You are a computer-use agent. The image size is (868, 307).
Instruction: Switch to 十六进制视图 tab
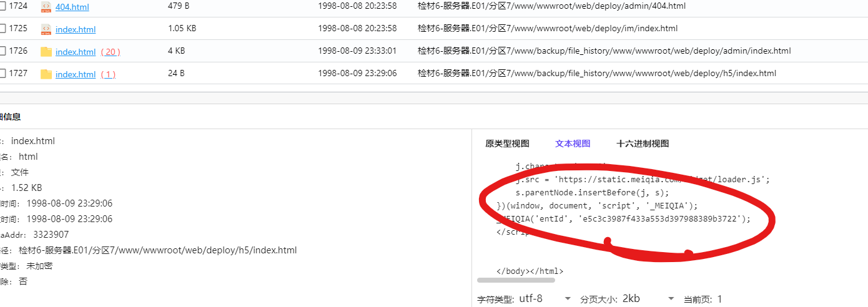coord(643,144)
